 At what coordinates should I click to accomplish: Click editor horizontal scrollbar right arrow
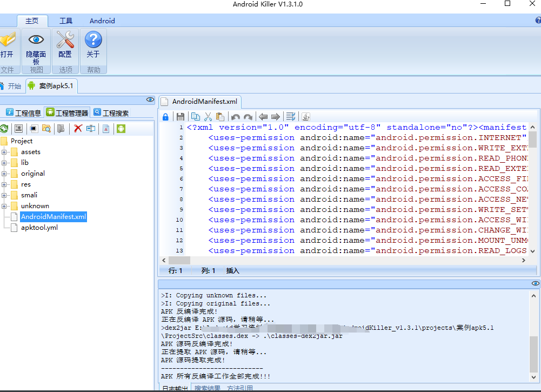[523, 260]
